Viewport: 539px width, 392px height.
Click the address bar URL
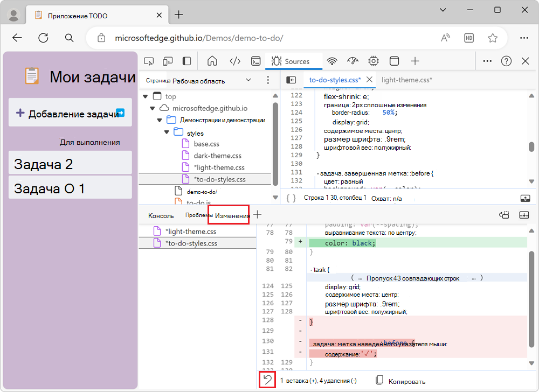(199, 38)
